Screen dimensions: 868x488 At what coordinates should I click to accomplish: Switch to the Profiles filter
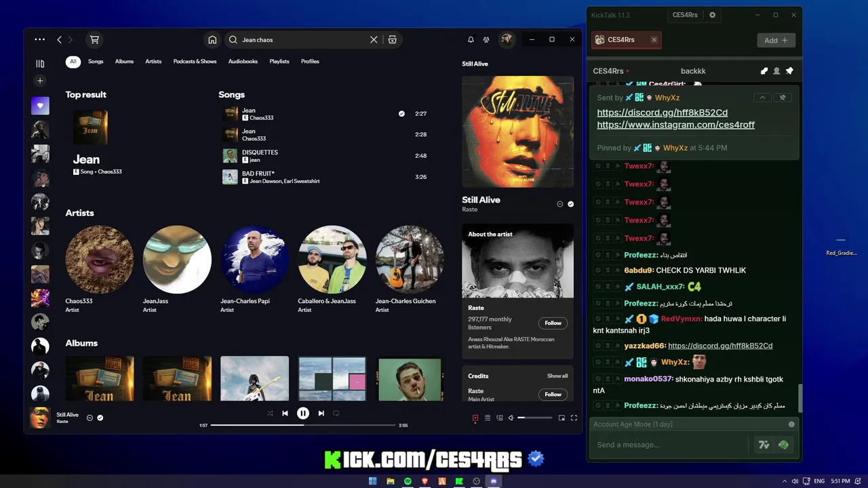tap(310, 62)
